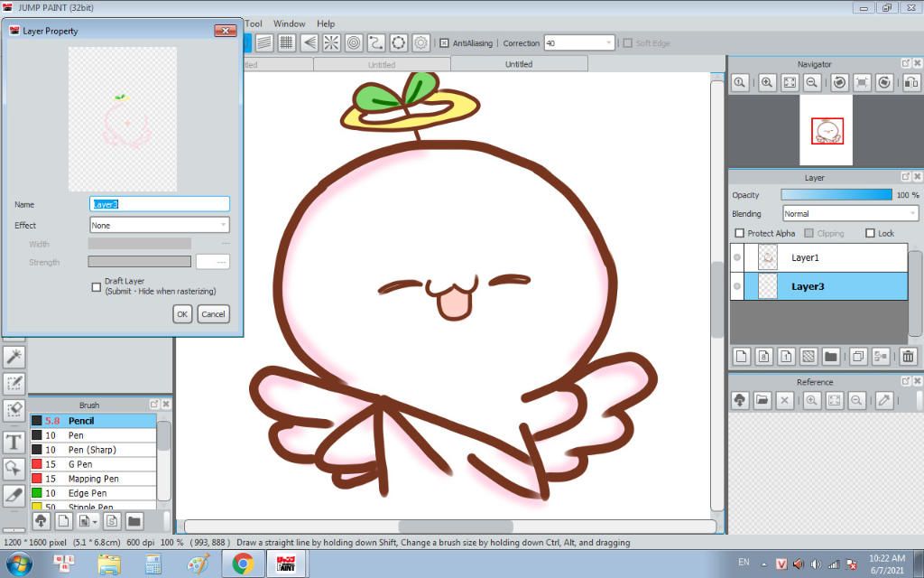Add a new 8-bit layer
This screenshot has width=924, height=578.
coord(763,356)
